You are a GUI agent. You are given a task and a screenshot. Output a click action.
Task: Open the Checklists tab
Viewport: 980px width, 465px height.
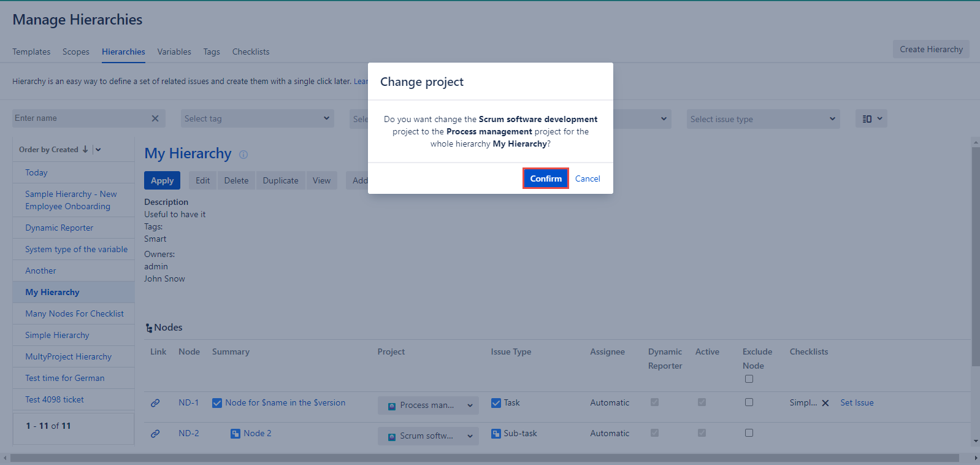click(x=250, y=52)
